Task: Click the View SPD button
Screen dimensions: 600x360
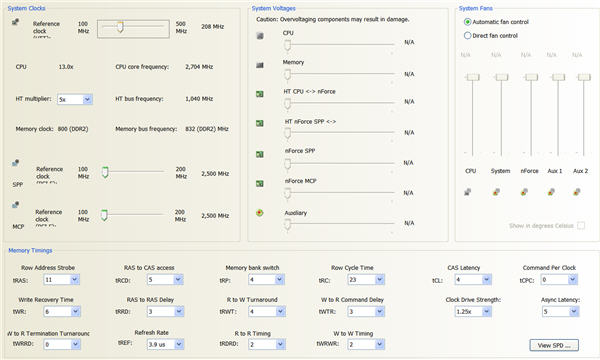Action: (x=554, y=345)
